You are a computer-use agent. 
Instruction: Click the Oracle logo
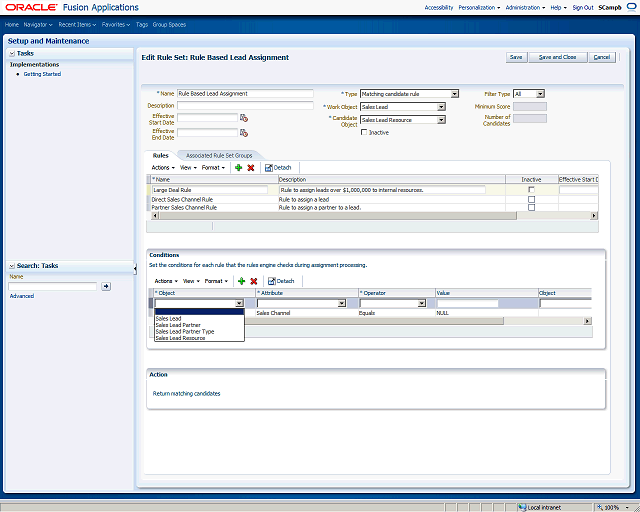[31, 7]
